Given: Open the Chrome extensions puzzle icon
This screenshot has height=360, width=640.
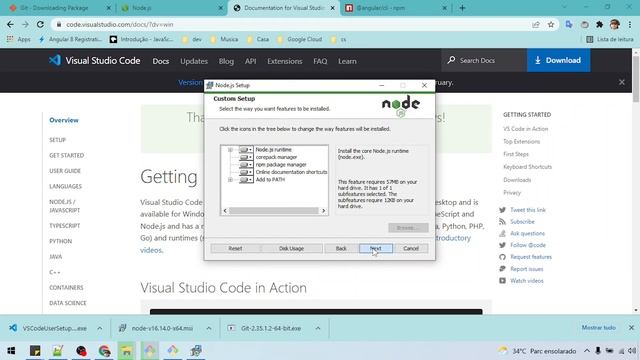Looking at the screenshot, I should click(600, 24).
